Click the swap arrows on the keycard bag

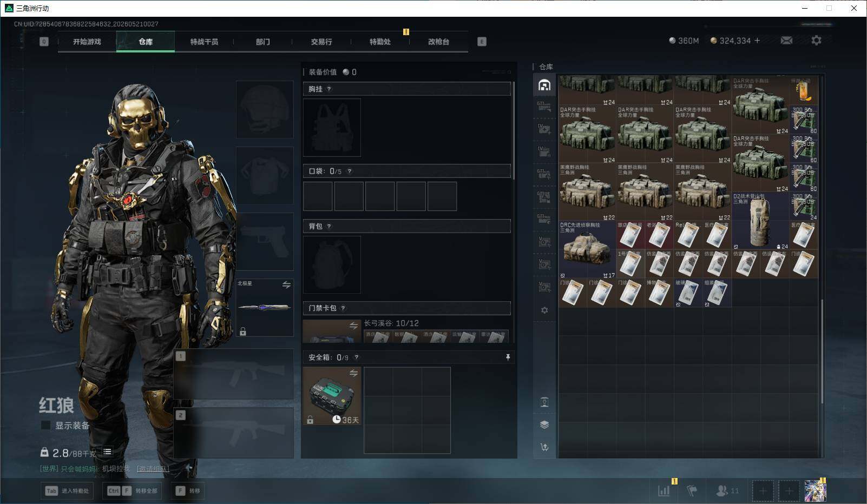(x=353, y=326)
